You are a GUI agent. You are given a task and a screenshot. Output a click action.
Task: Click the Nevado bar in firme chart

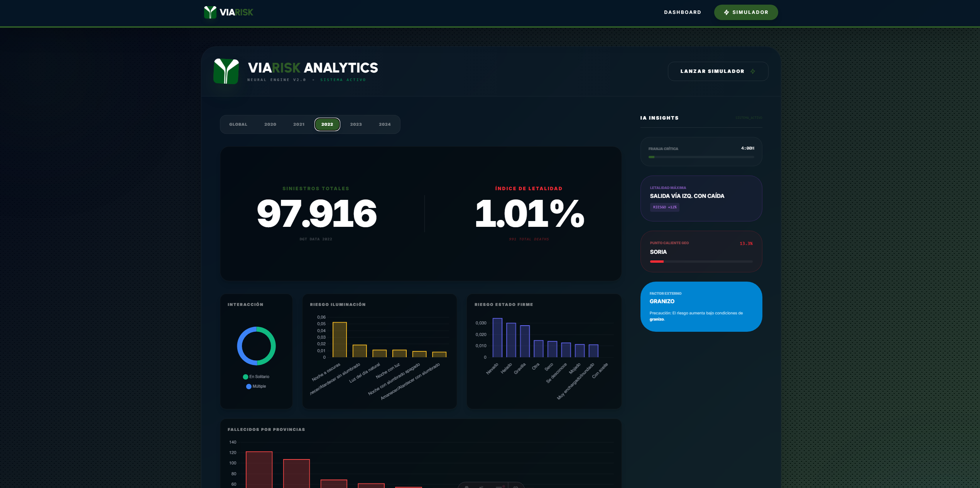497,338
